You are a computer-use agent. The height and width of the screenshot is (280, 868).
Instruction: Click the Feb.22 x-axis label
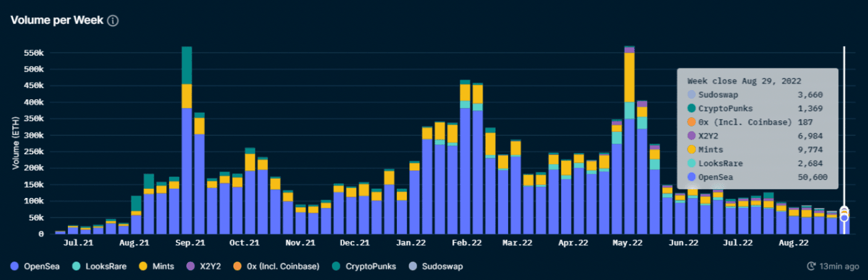tap(465, 243)
